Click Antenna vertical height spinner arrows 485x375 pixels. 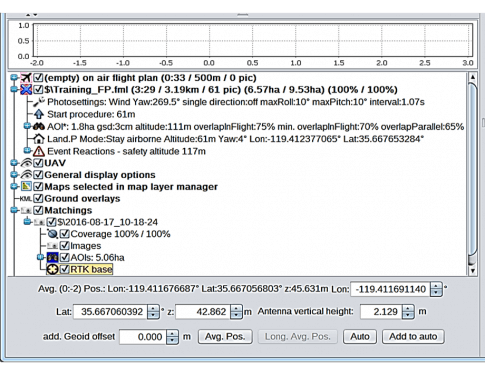(x=408, y=312)
